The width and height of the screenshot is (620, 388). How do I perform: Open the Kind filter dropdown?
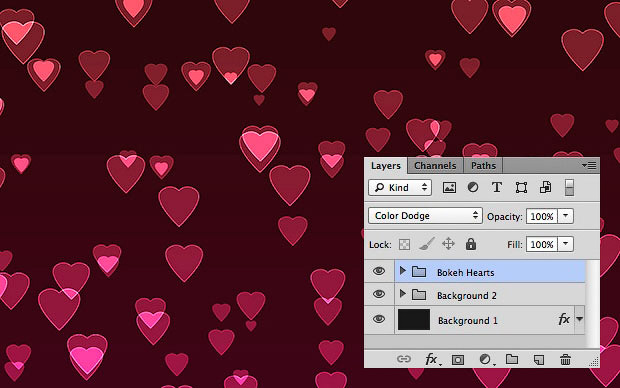400,187
